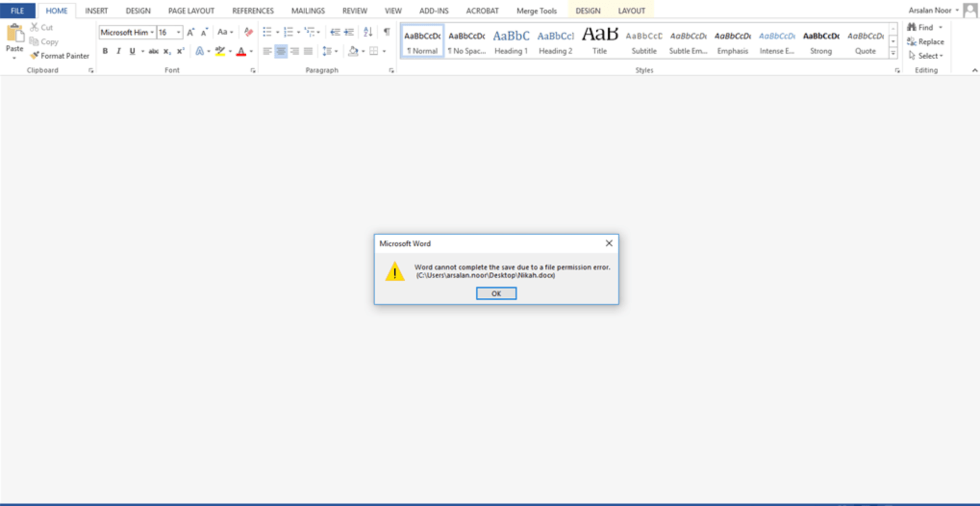Open the Replace command

[925, 42]
